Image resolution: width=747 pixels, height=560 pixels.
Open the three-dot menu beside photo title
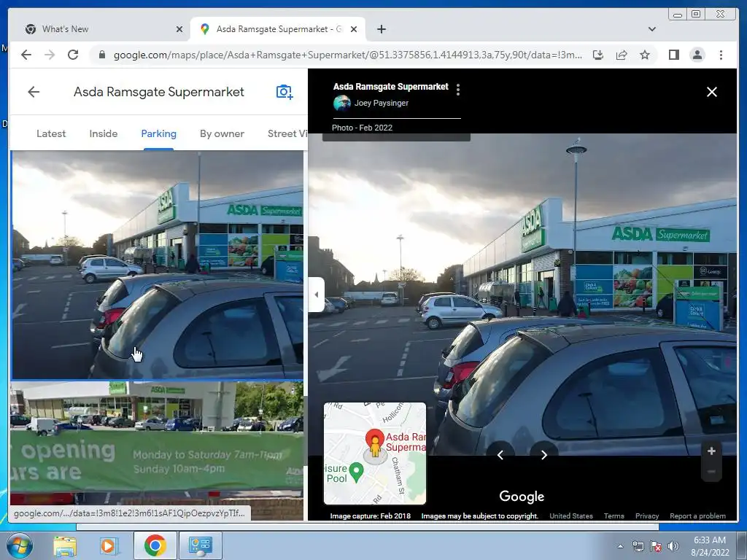[x=458, y=90]
